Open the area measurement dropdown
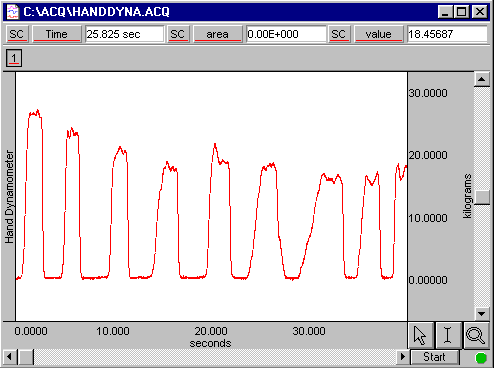Viewport: 494px width, 368px height. (x=217, y=34)
